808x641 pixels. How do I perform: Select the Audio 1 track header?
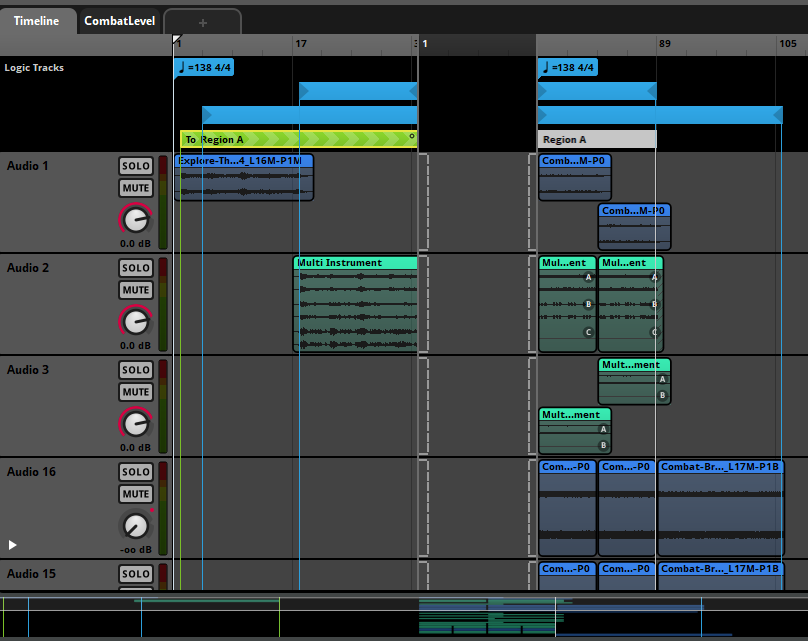click(x=85, y=202)
